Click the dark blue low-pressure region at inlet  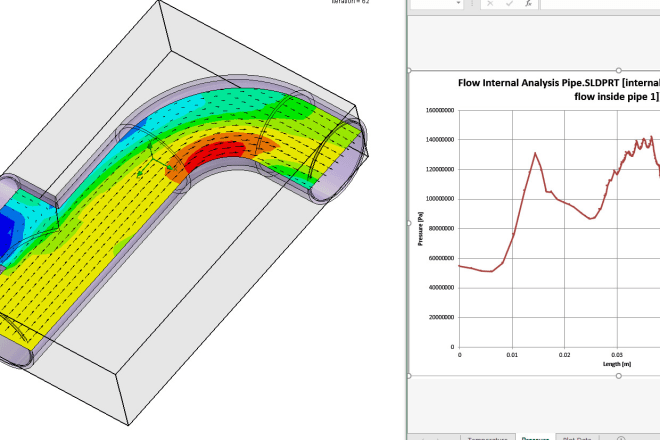coord(6,233)
